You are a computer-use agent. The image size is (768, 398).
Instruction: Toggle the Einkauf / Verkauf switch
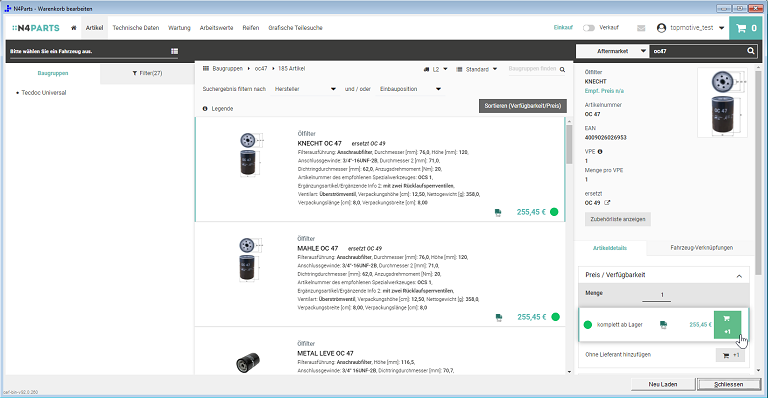[x=589, y=28]
